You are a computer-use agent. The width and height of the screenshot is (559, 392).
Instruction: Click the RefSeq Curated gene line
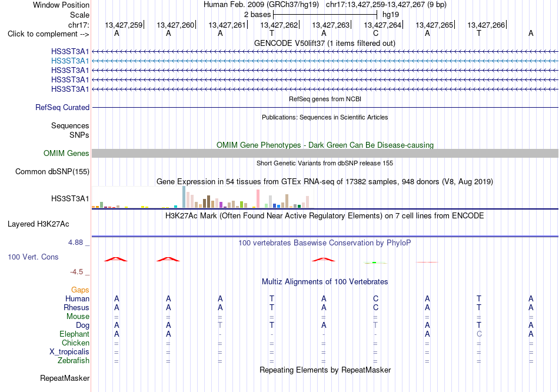tap(325, 107)
